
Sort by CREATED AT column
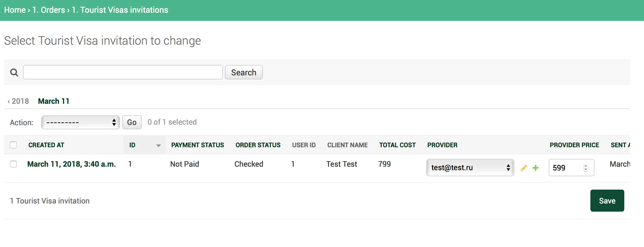46,145
